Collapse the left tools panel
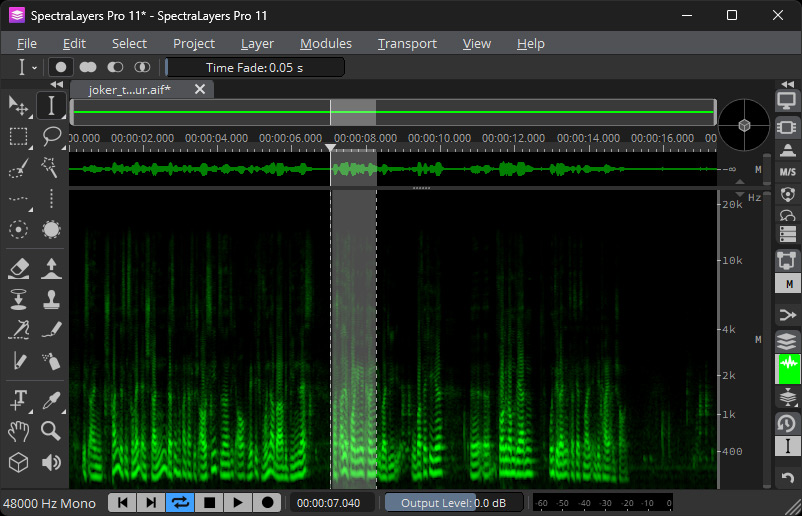 (x=56, y=85)
